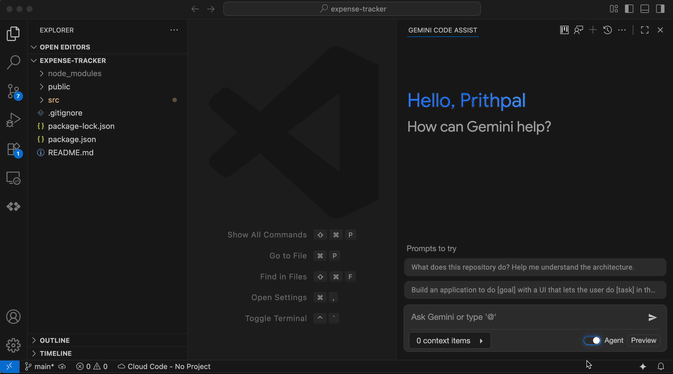Open the Run and Debug view
This screenshot has height=374, width=673.
pos(13,120)
